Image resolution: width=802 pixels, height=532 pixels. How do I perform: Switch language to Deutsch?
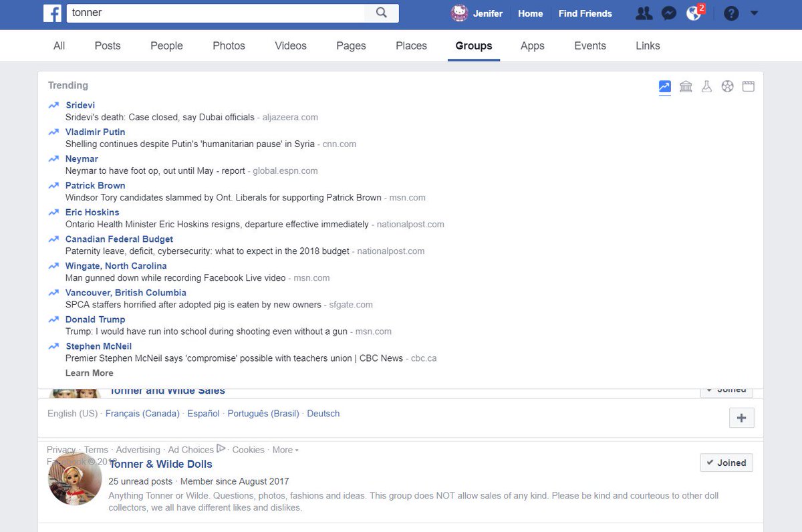point(323,413)
